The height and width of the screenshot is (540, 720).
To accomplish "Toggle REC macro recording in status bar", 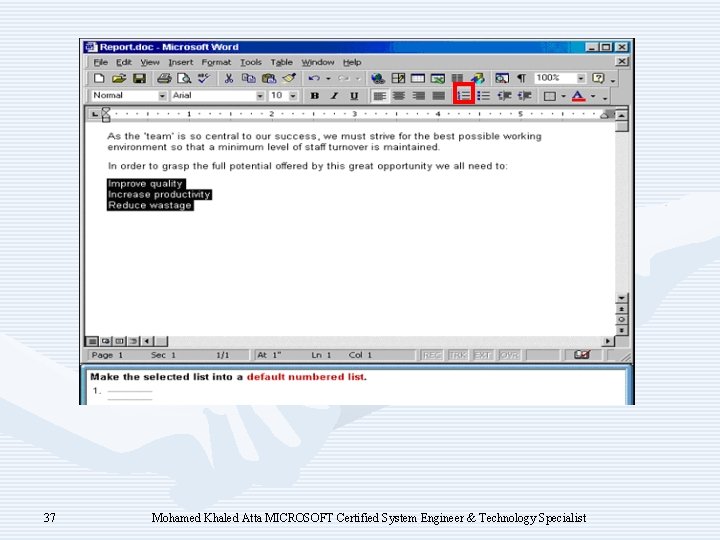I will [x=432, y=355].
